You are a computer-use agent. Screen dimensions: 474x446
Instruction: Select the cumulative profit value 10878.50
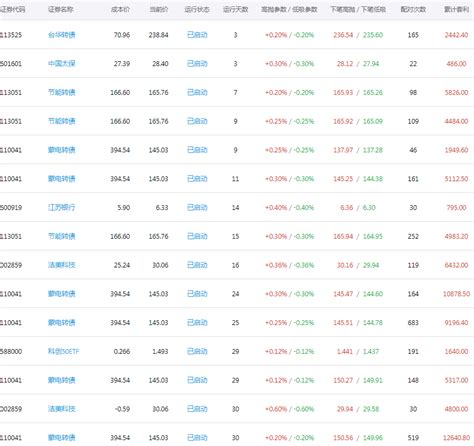click(x=456, y=294)
